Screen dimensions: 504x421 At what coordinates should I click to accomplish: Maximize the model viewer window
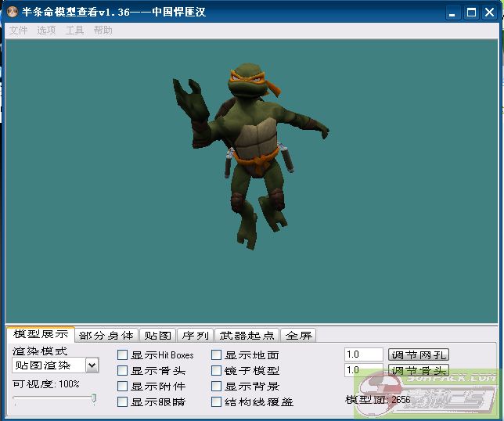[471, 13]
